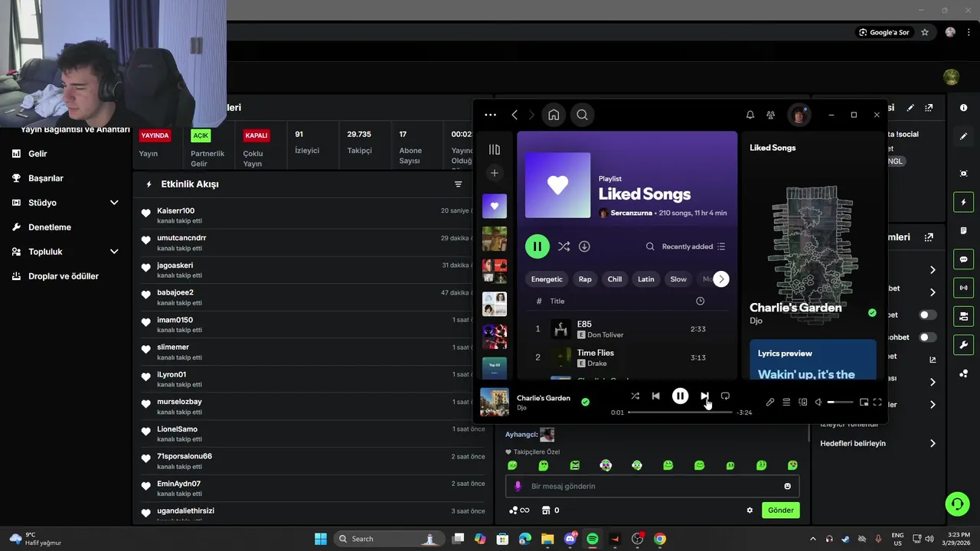Open Başarılar in the sidebar
The width and height of the screenshot is (980, 551).
46,178
